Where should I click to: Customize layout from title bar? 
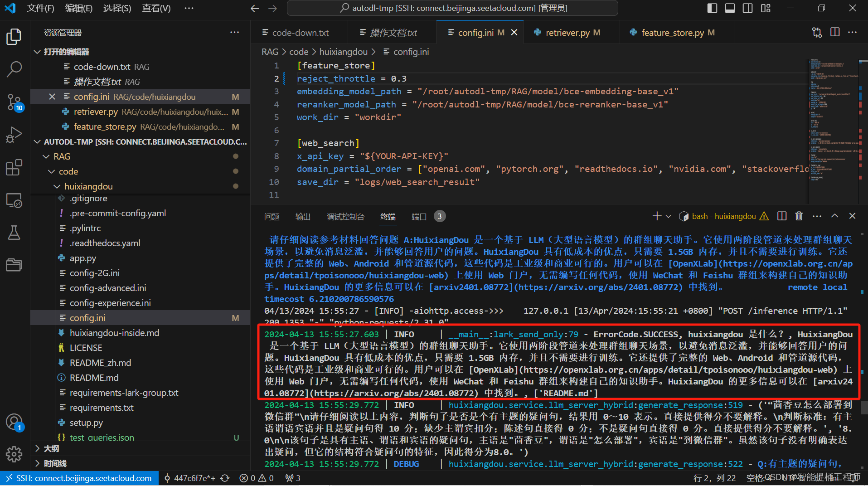[x=766, y=8]
